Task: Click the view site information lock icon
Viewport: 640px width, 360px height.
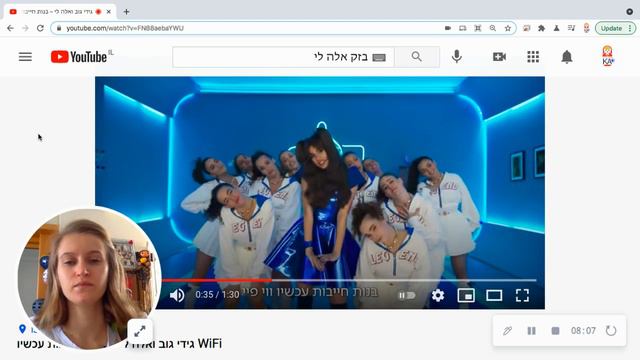Action: coord(59,28)
